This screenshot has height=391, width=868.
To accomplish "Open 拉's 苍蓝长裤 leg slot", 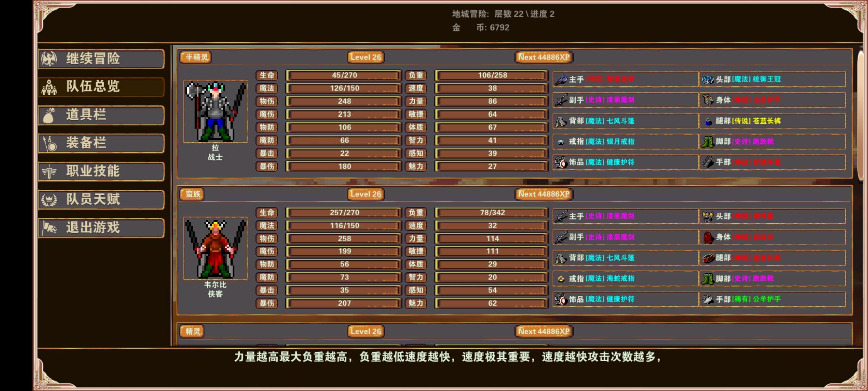I will tap(773, 121).
